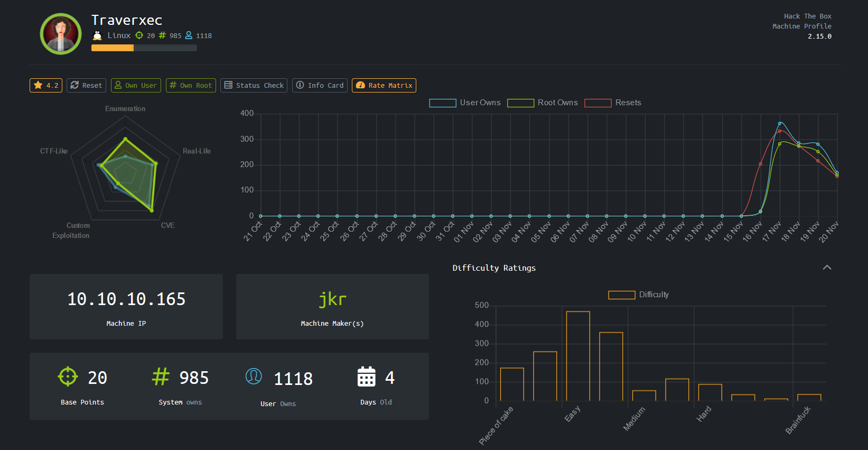This screenshot has height=450, width=868.
Task: Click the Traverxec machine avatar
Action: pos(61,34)
